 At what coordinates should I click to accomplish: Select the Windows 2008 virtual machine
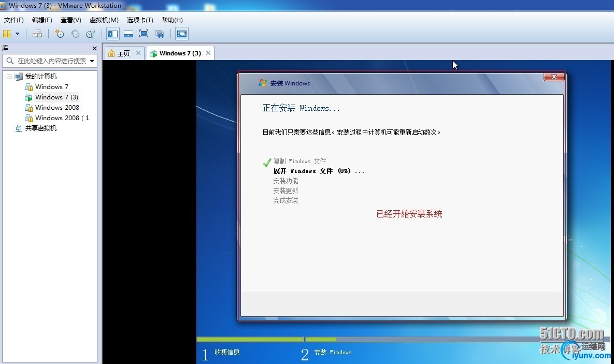(x=57, y=107)
